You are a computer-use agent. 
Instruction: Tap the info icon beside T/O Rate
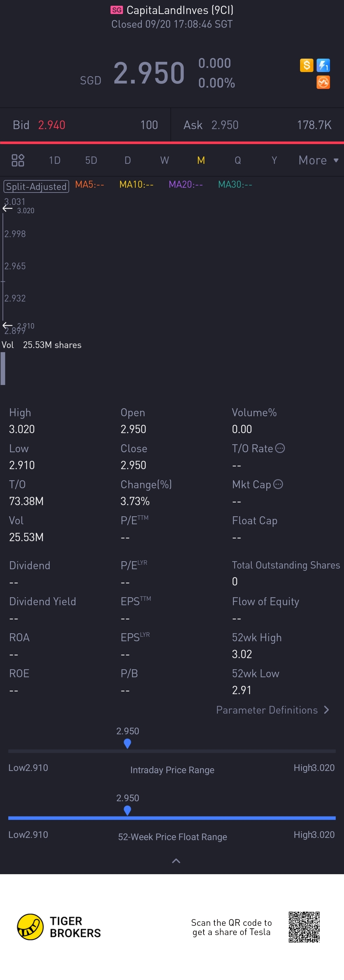click(x=280, y=448)
